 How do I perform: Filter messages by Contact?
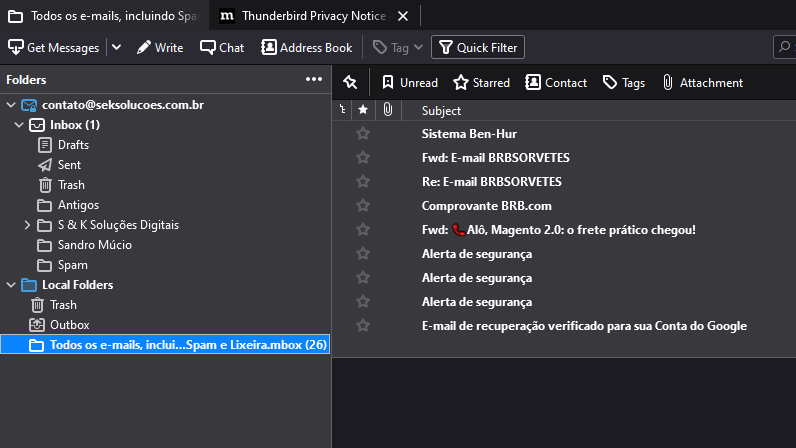click(556, 83)
